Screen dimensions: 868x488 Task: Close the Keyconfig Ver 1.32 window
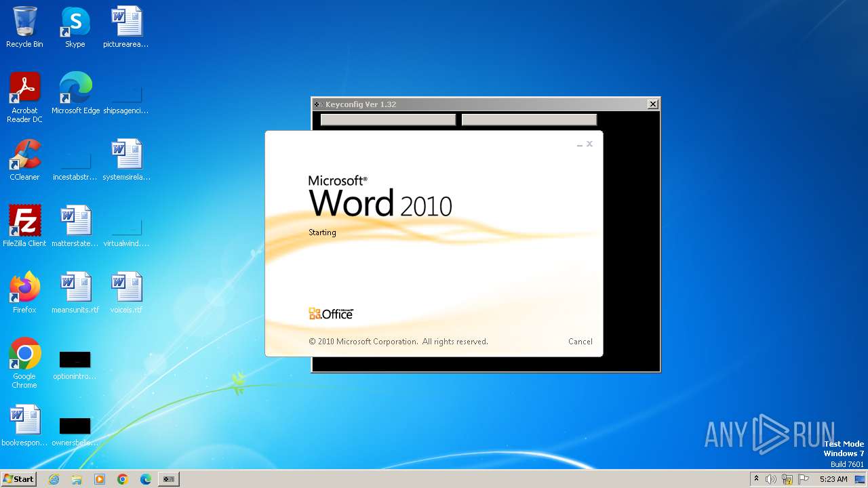652,104
